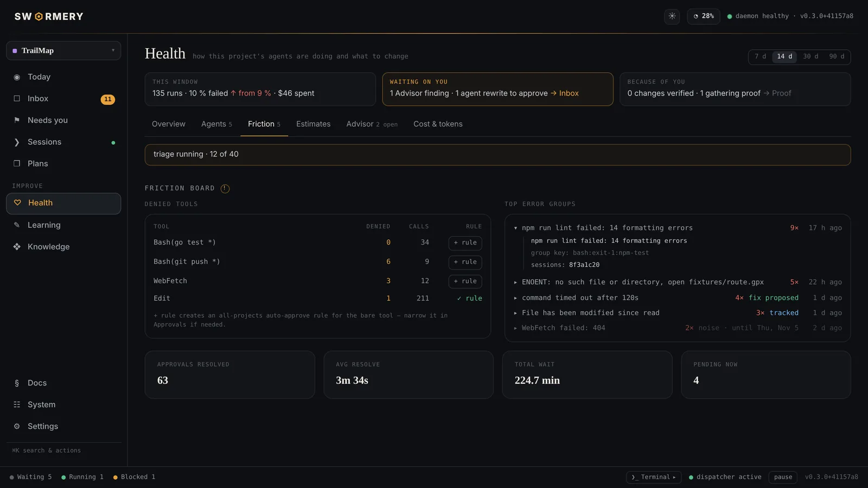Toggle the light/dark theme sun icon
Screen dimensions: 868x488
672,16
